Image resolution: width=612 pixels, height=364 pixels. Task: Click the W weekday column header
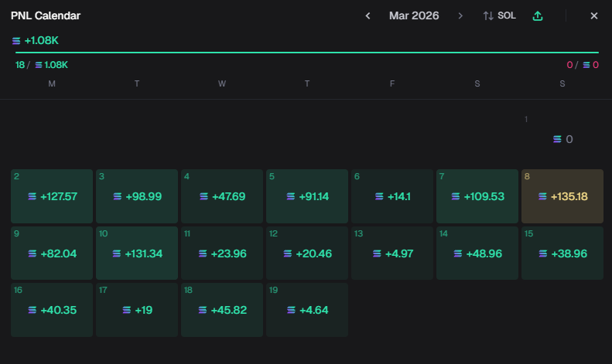[222, 83]
